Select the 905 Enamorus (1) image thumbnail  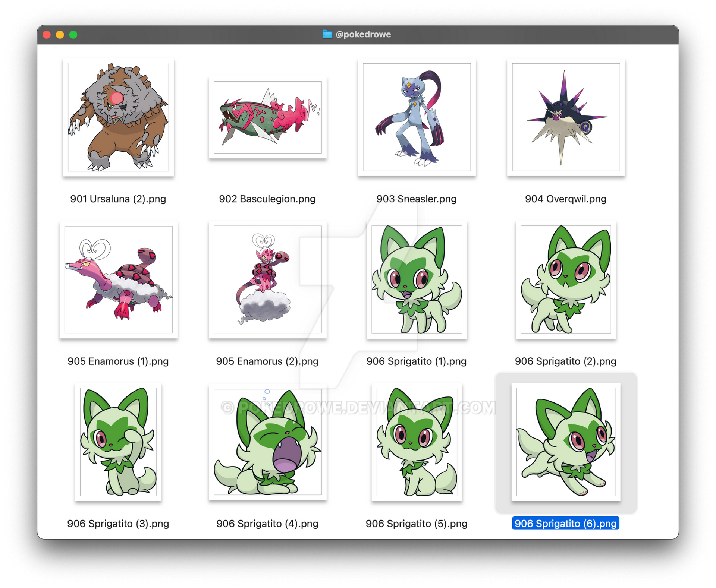pos(118,279)
